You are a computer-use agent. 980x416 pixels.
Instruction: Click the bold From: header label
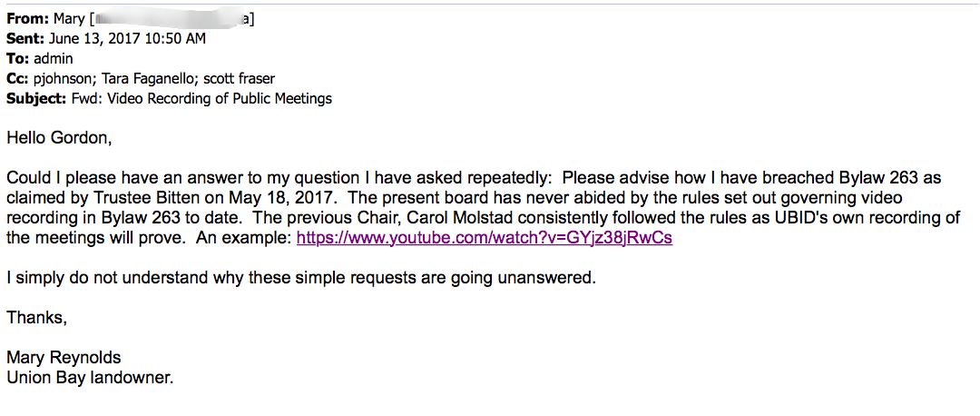click(x=24, y=18)
